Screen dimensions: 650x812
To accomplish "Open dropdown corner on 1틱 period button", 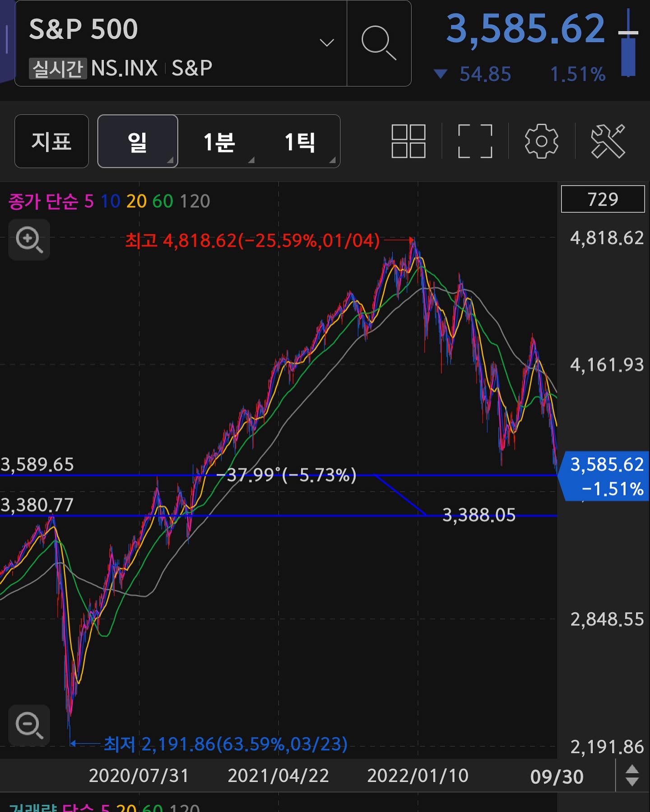I will tap(333, 160).
